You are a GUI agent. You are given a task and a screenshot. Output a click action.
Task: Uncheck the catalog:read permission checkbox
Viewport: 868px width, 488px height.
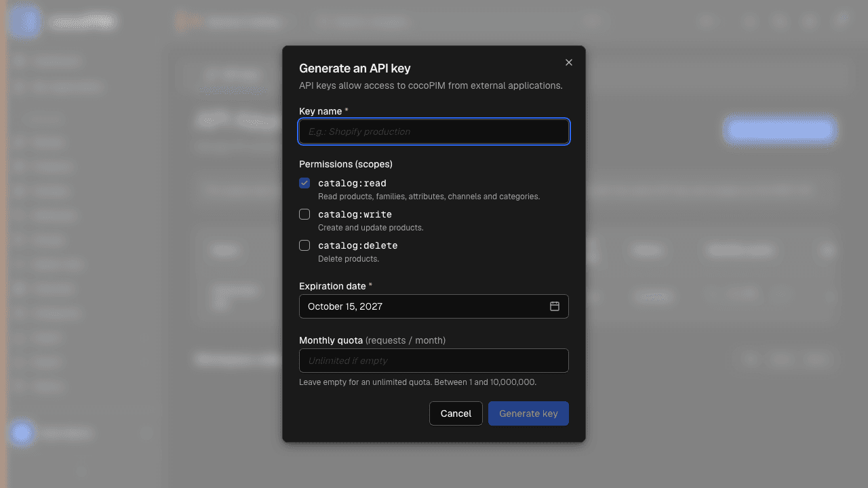pyautogui.click(x=304, y=183)
